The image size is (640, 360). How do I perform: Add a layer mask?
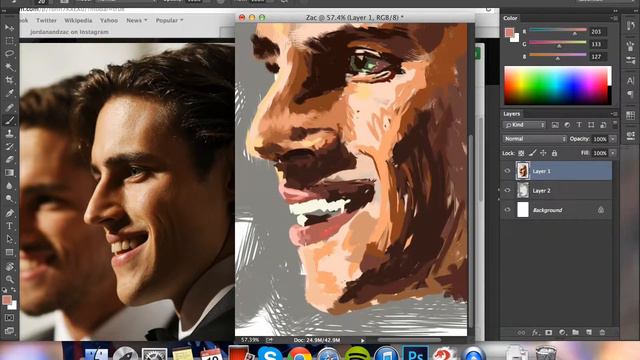pos(549,333)
